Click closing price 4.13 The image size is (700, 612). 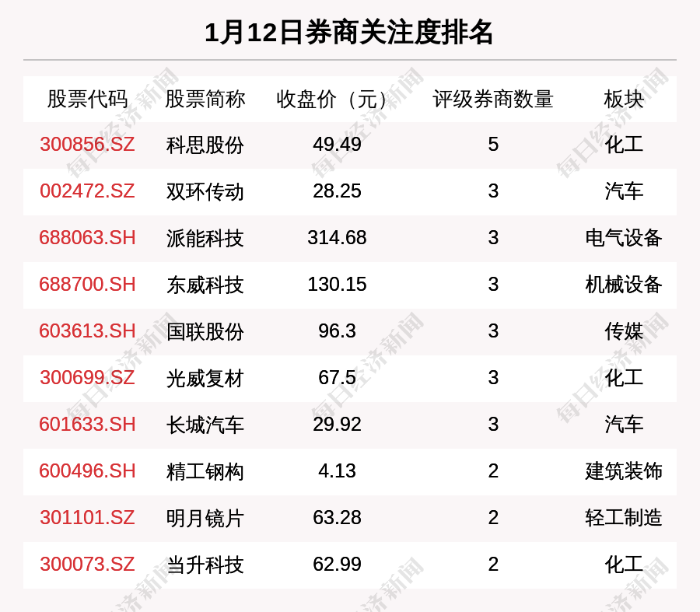(x=337, y=471)
